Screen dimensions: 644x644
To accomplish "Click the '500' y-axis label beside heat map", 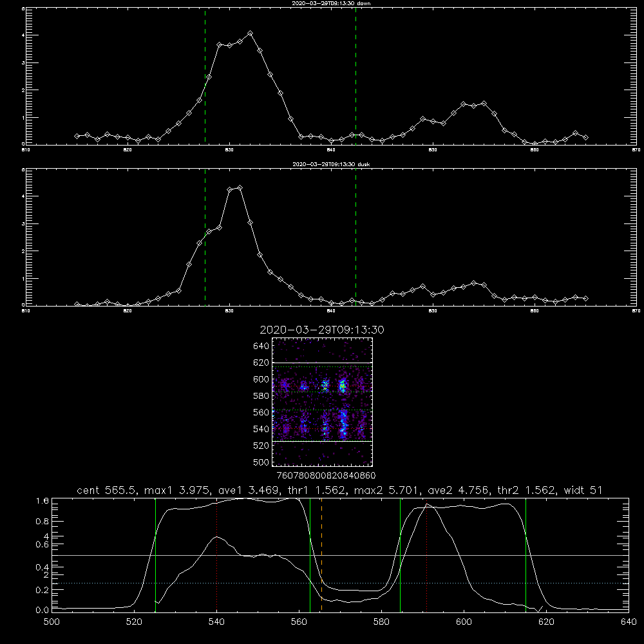I will 261,462.
